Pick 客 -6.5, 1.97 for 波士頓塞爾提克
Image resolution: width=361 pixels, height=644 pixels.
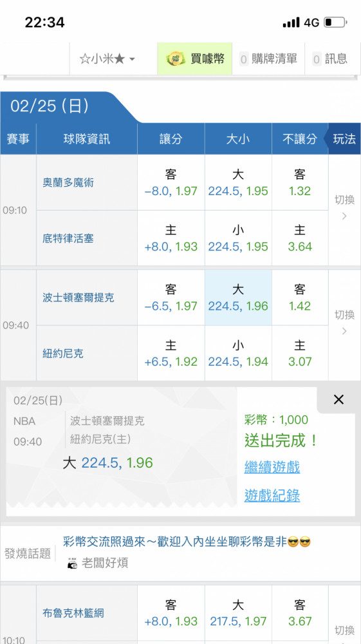(171, 298)
